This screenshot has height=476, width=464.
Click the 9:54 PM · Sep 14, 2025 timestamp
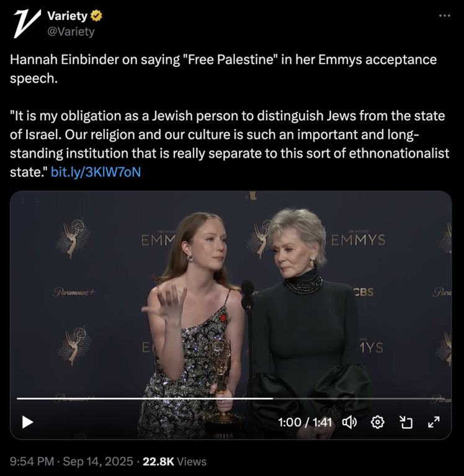[x=71, y=462]
